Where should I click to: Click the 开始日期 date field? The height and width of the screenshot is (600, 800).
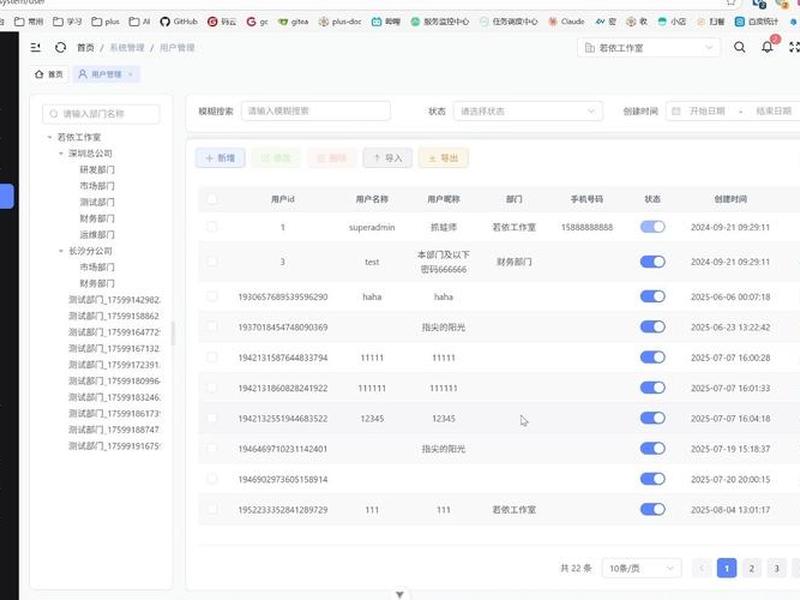pos(707,111)
